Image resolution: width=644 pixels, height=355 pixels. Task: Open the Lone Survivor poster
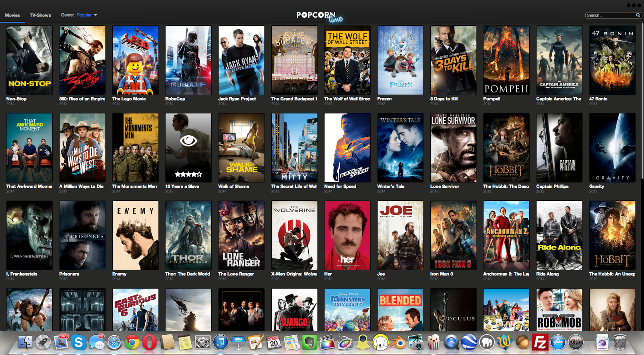tap(453, 148)
